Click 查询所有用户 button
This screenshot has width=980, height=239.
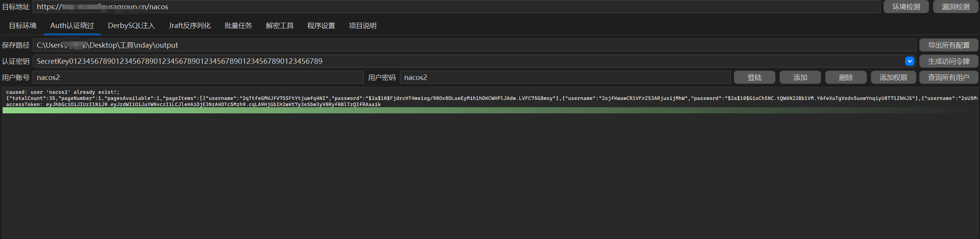click(949, 78)
